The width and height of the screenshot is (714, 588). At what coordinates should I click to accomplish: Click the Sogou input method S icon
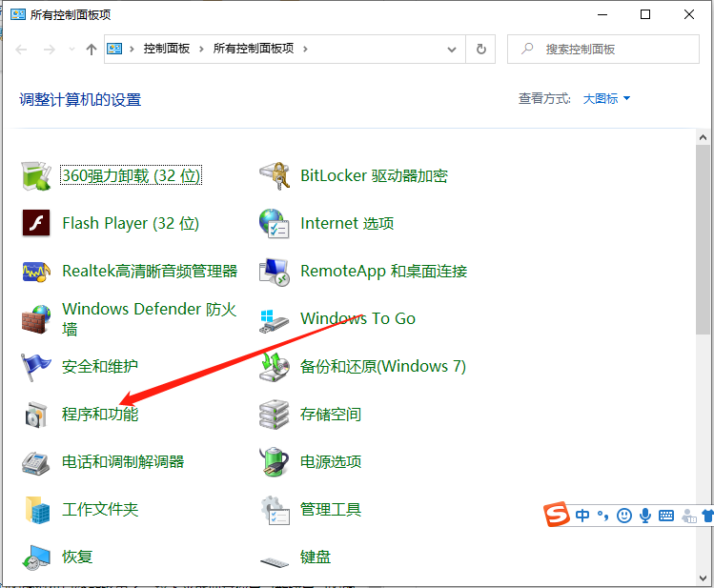tap(557, 516)
